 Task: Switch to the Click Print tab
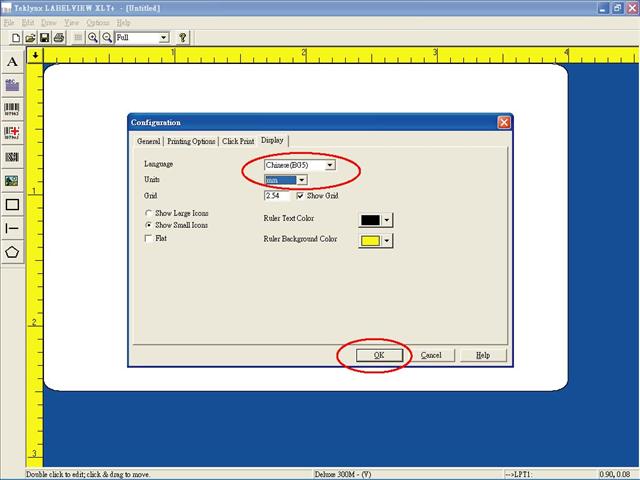pos(238,141)
